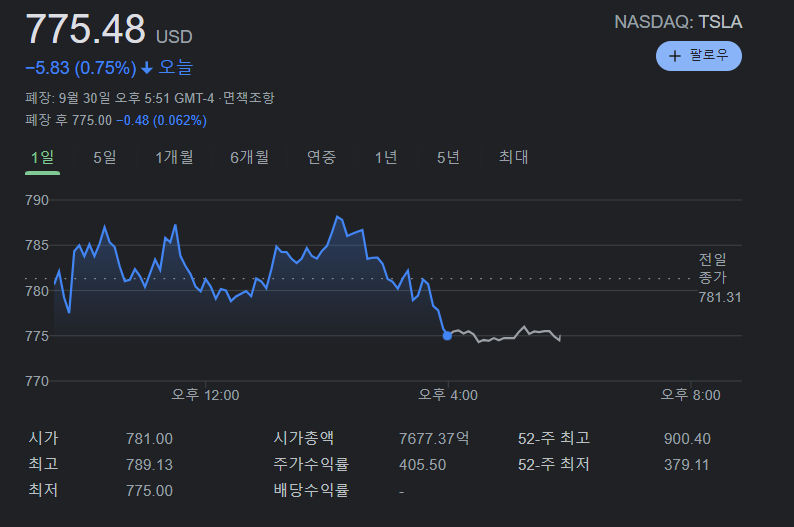Screen dimensions: 794x527
Task: Click the −5.83 (0.75%) change text
Action: (x=81, y=68)
